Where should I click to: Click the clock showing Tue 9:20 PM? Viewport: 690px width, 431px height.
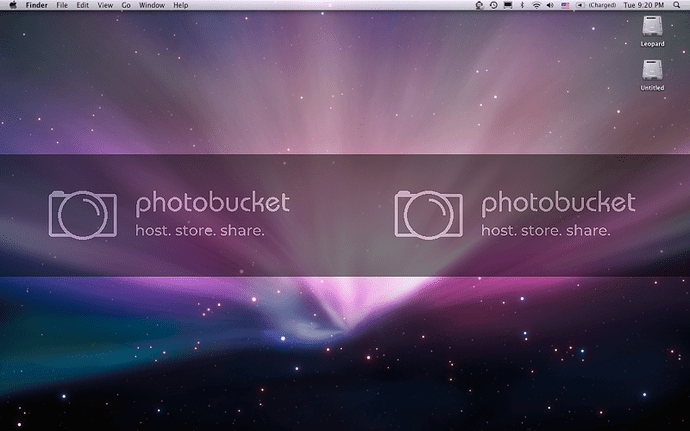click(x=643, y=5)
